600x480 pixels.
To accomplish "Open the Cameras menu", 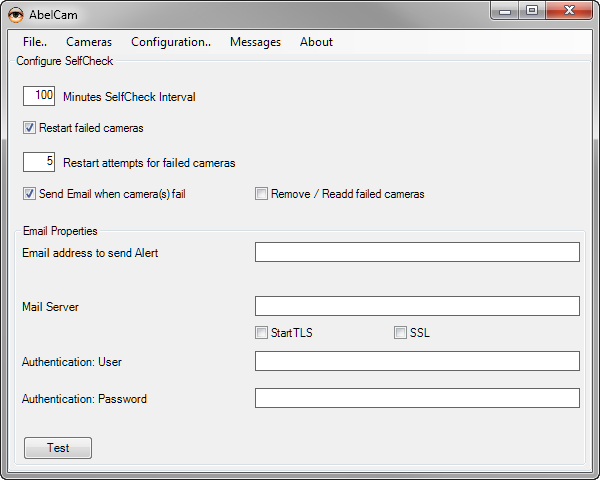I will click(x=89, y=42).
